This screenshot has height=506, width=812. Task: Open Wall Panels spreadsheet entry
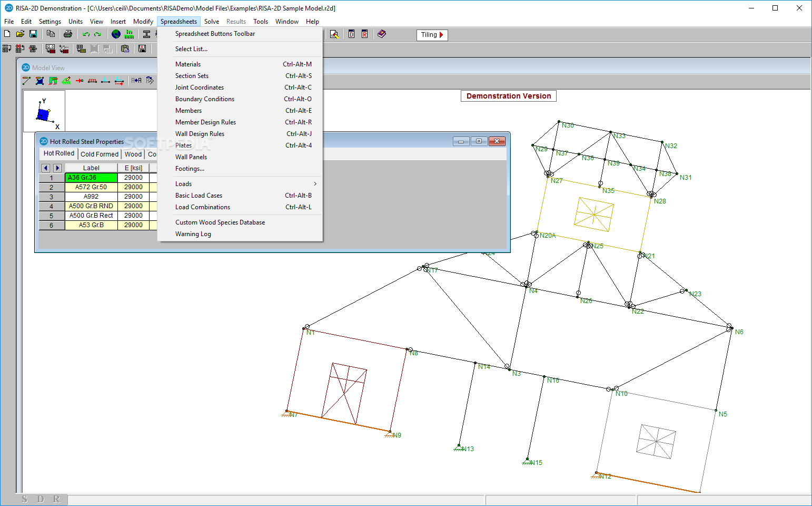tap(240, 157)
